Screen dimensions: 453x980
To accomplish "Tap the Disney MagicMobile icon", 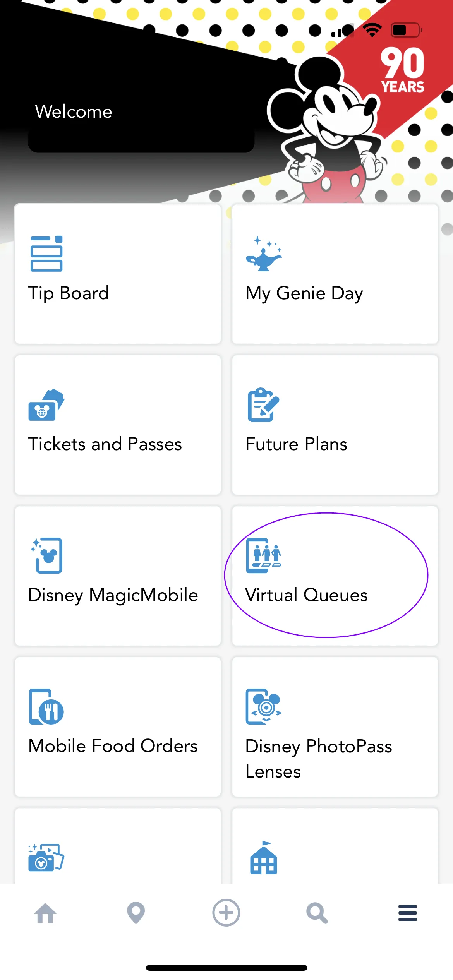I will [47, 555].
